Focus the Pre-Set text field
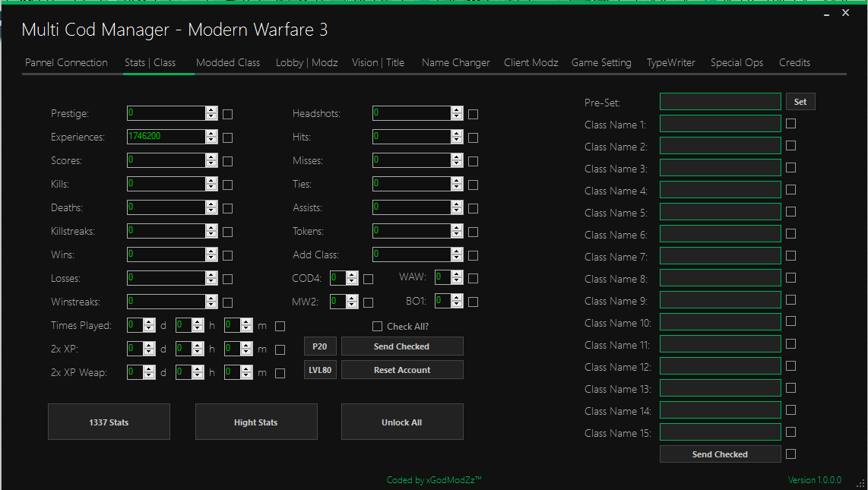Viewport: 868px width, 490px height. coord(721,102)
